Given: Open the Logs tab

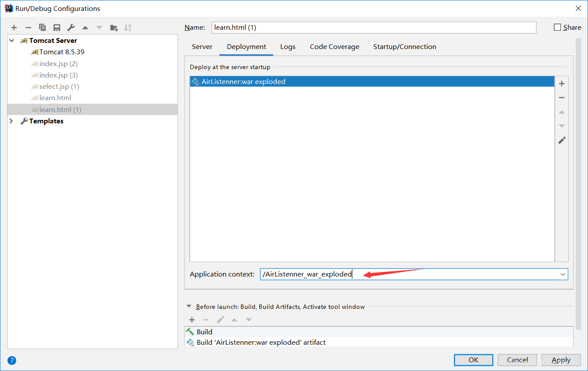Looking at the screenshot, I should coord(288,47).
